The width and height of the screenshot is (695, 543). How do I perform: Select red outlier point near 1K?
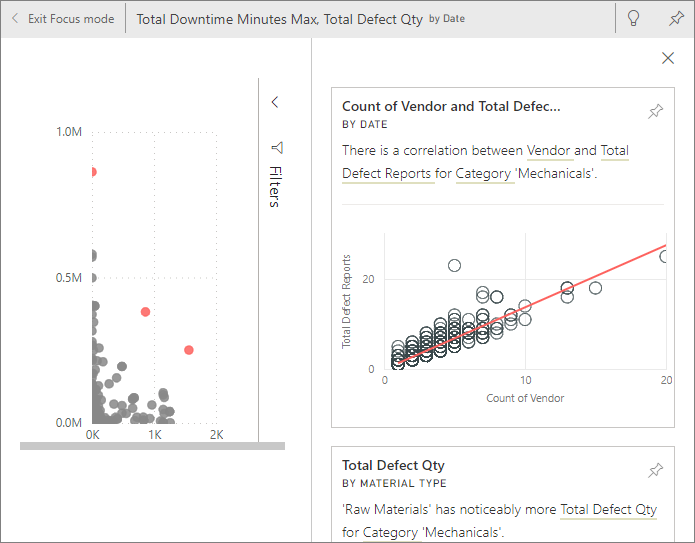[145, 312]
